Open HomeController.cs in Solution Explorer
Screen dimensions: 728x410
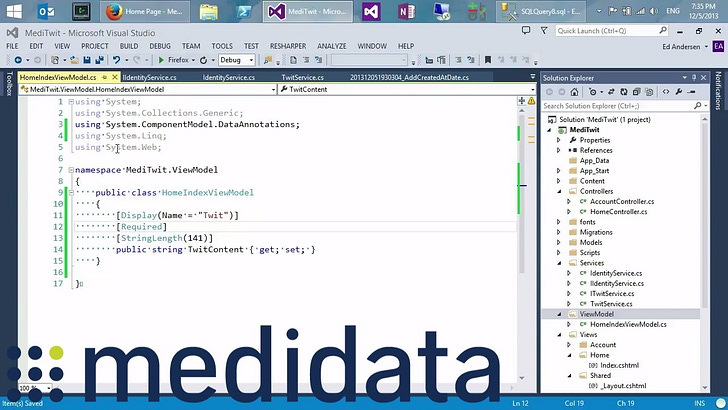(618, 212)
